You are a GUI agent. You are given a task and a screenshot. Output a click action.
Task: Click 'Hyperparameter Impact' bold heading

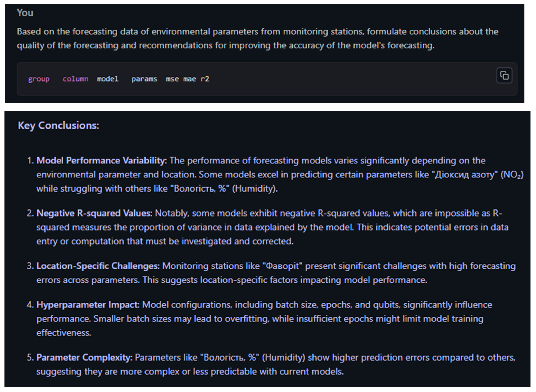(88, 305)
